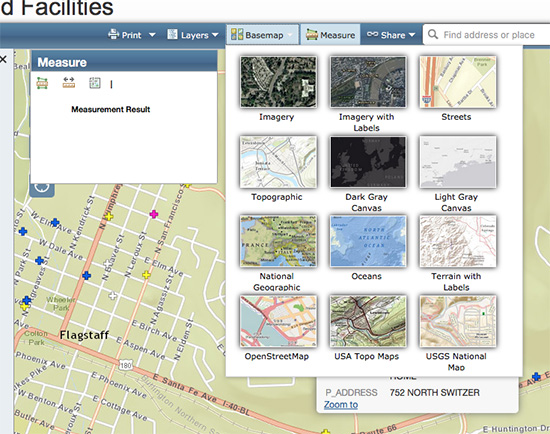Click the Colton Park label

[35, 338]
